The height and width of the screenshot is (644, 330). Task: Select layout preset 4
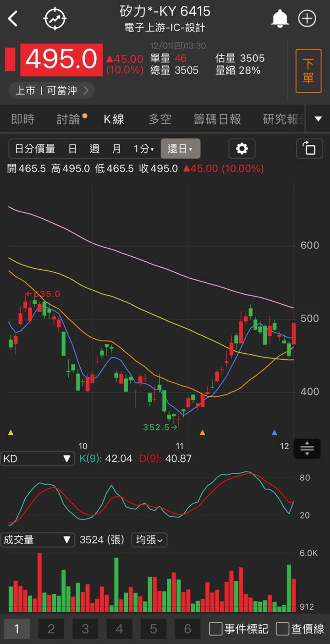coord(119,629)
